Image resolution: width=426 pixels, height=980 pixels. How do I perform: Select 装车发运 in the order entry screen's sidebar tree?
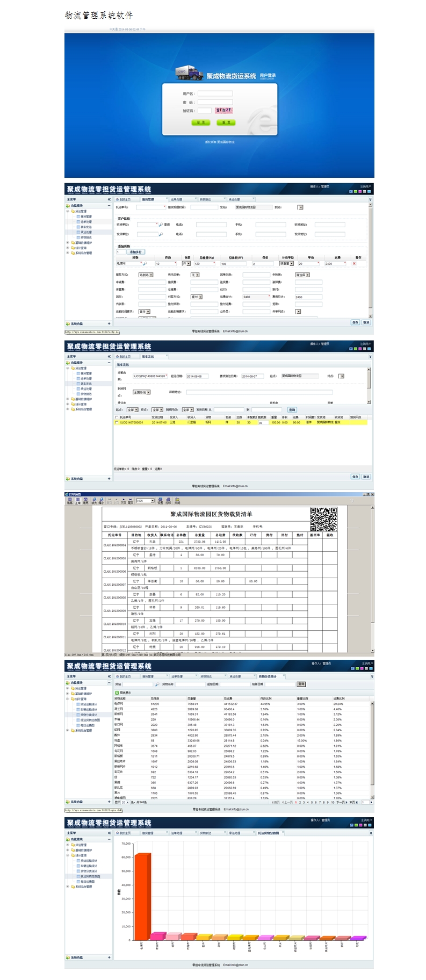(x=85, y=227)
